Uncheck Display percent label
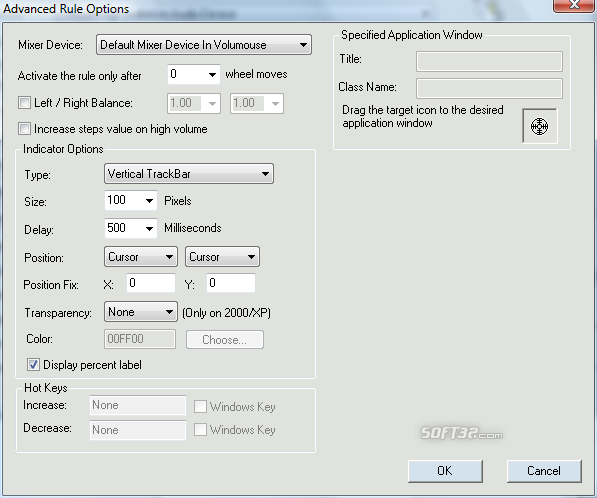 [33, 365]
